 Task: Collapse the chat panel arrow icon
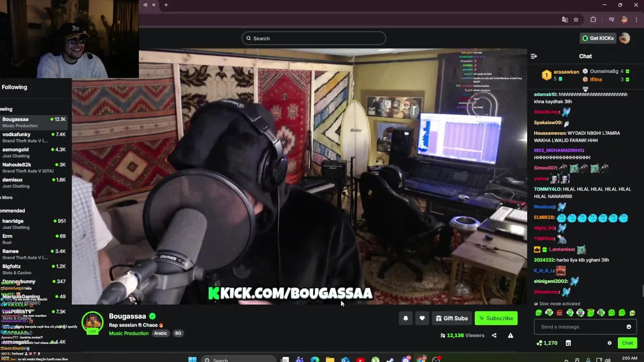click(534, 56)
